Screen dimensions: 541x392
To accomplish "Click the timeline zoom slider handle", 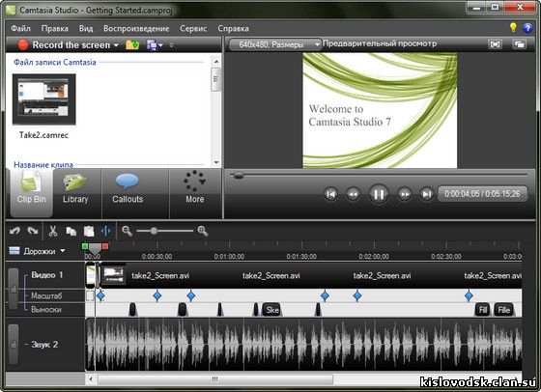I will pos(154,231).
